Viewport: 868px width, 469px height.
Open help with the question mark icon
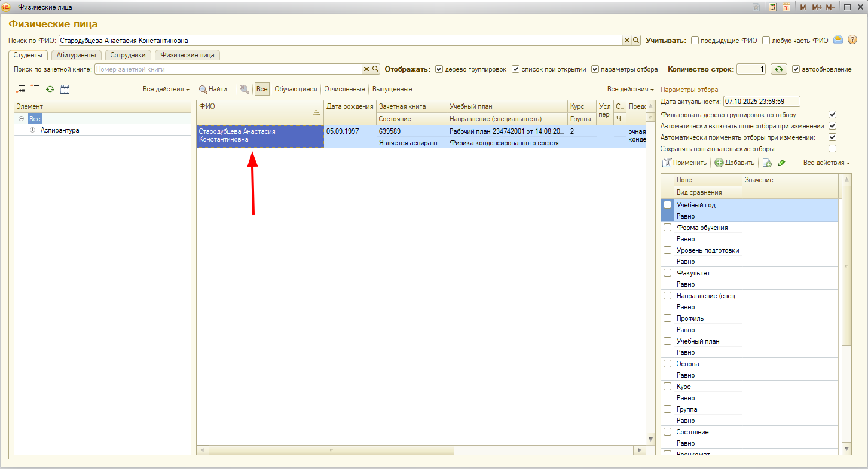tap(852, 40)
